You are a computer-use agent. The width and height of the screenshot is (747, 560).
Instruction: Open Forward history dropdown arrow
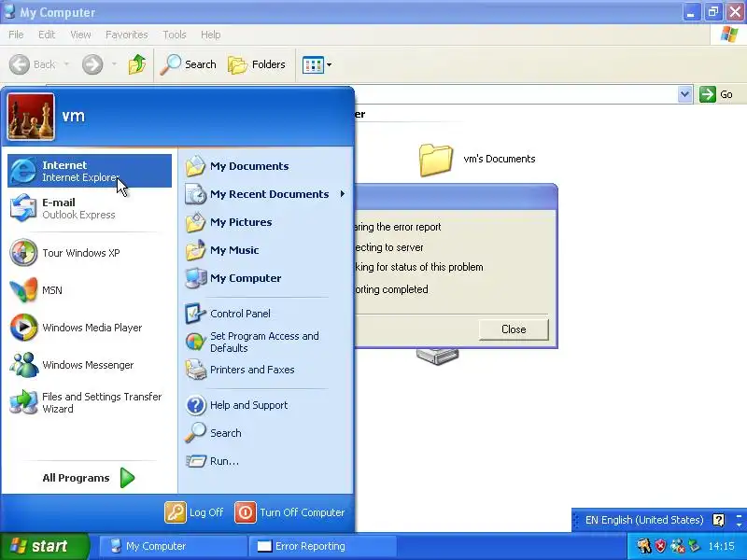(x=114, y=64)
